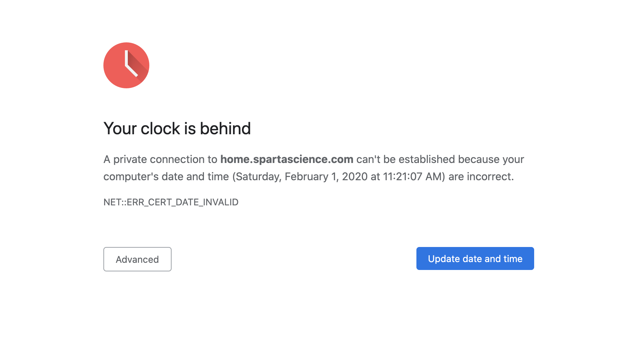Click the word 'behind' in heading

(225, 129)
